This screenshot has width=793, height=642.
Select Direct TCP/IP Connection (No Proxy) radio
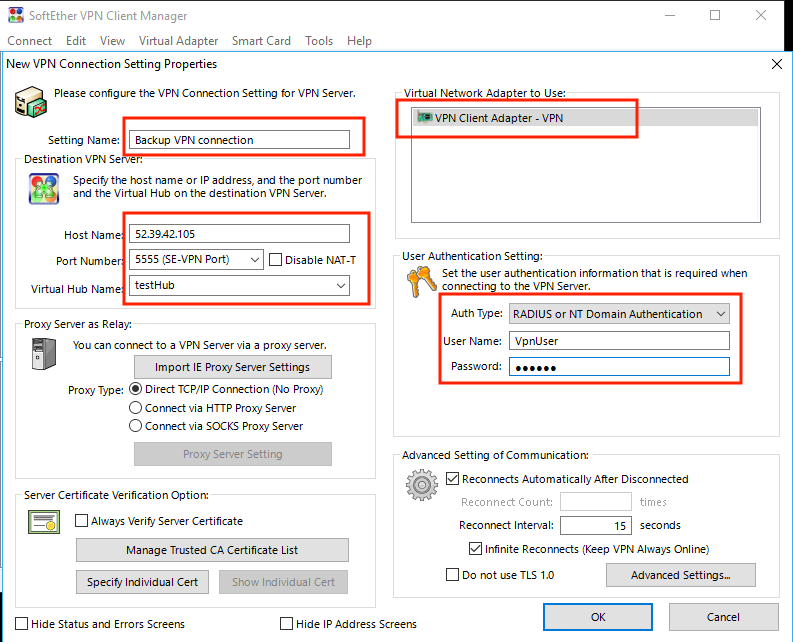point(136,389)
